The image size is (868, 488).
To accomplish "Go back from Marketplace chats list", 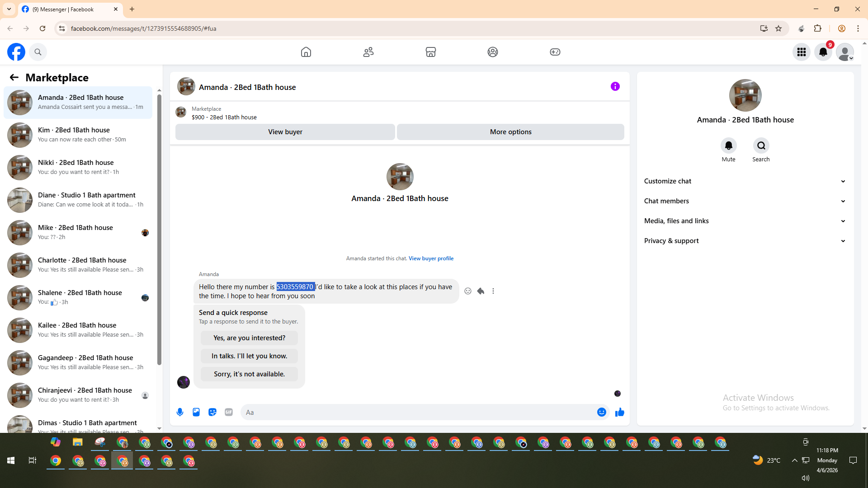I will click(x=14, y=77).
